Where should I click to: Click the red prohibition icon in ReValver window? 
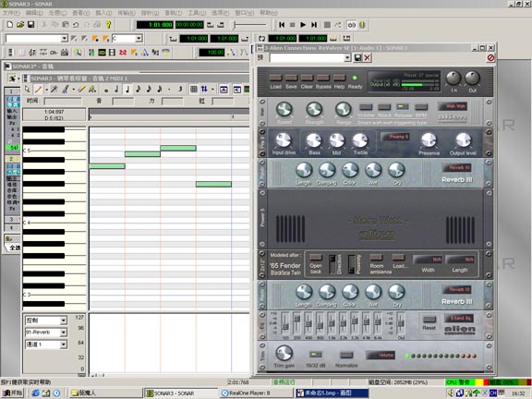[490, 57]
